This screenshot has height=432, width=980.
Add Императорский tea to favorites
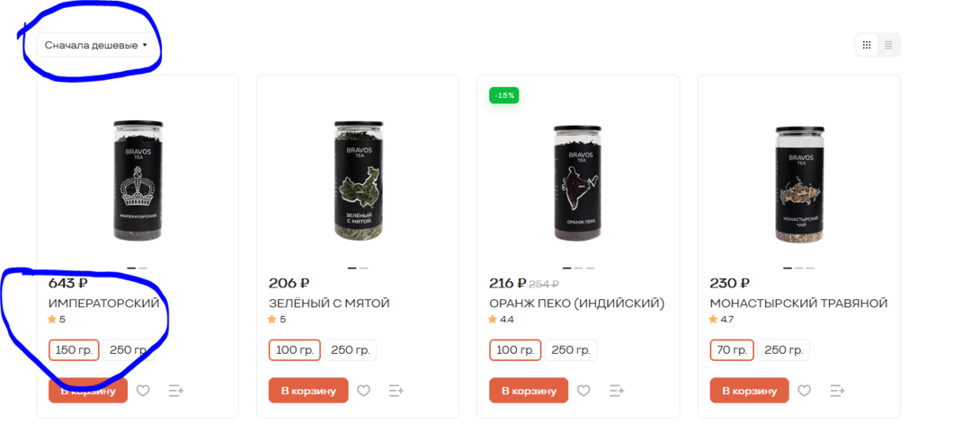pyautogui.click(x=143, y=391)
